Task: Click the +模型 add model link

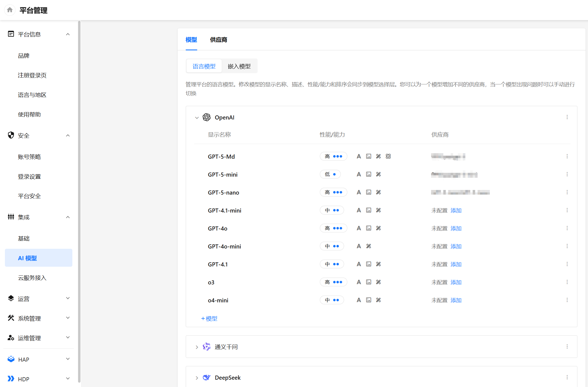Action: pyautogui.click(x=209, y=318)
